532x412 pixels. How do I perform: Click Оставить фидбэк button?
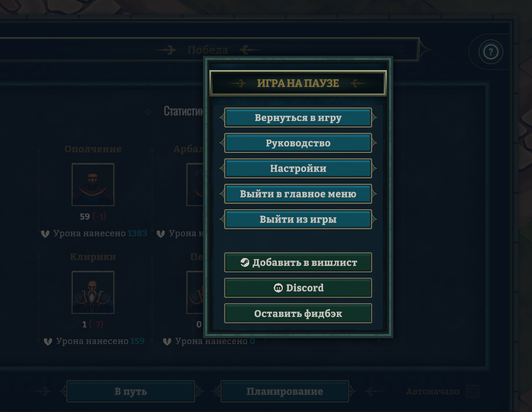(x=298, y=313)
